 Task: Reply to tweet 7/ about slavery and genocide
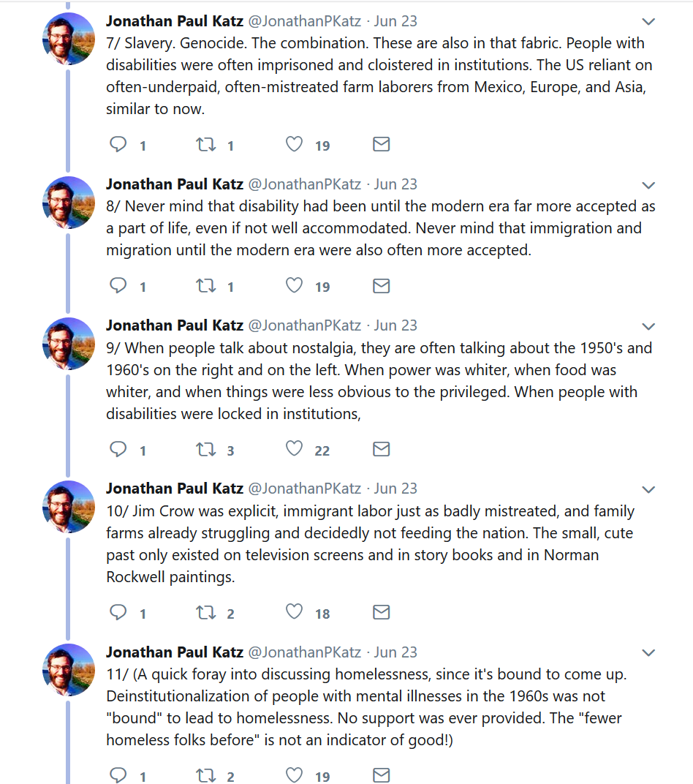[118, 145]
